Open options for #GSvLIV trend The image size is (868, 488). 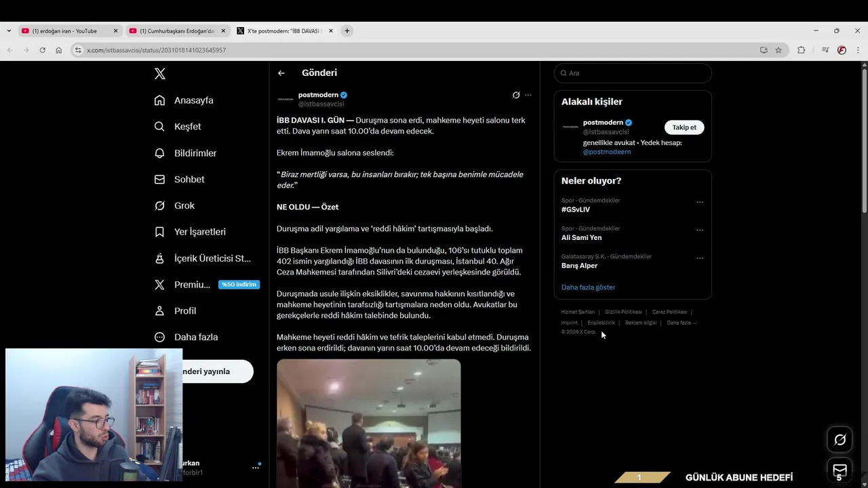(x=700, y=202)
